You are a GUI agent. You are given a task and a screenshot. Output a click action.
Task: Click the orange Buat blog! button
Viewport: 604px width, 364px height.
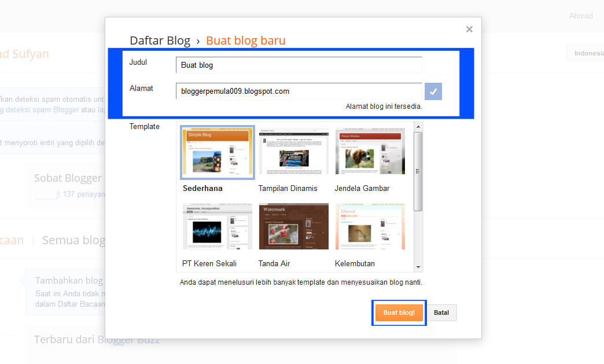[x=399, y=312]
